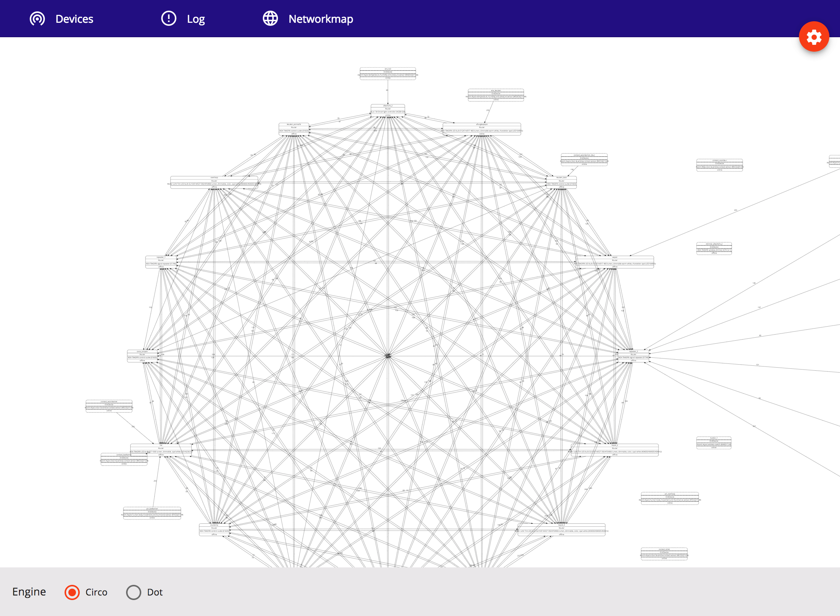Click the pir_overloop motion sensor node
Screen dimensions: 840x616
click(x=669, y=498)
